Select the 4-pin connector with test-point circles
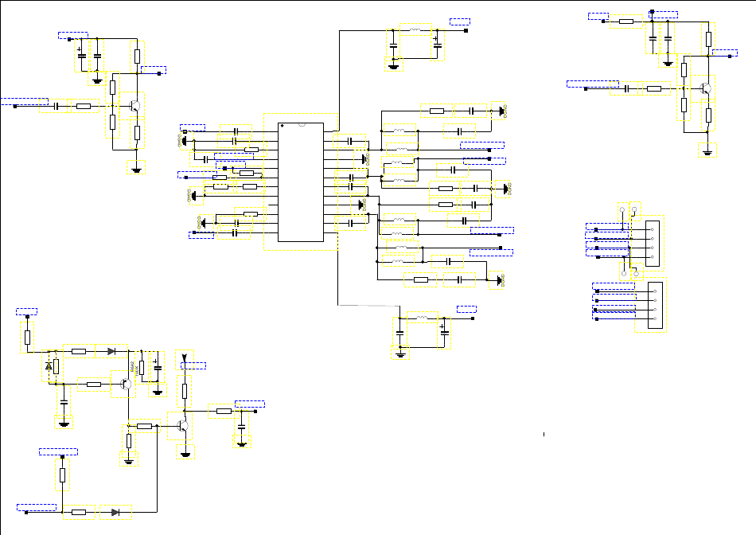 point(653,243)
